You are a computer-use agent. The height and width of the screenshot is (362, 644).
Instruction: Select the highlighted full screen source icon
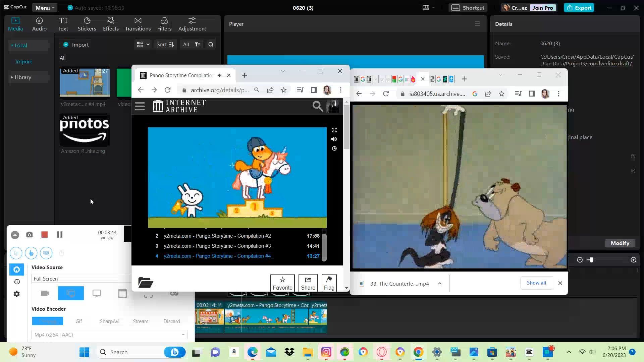(x=71, y=293)
